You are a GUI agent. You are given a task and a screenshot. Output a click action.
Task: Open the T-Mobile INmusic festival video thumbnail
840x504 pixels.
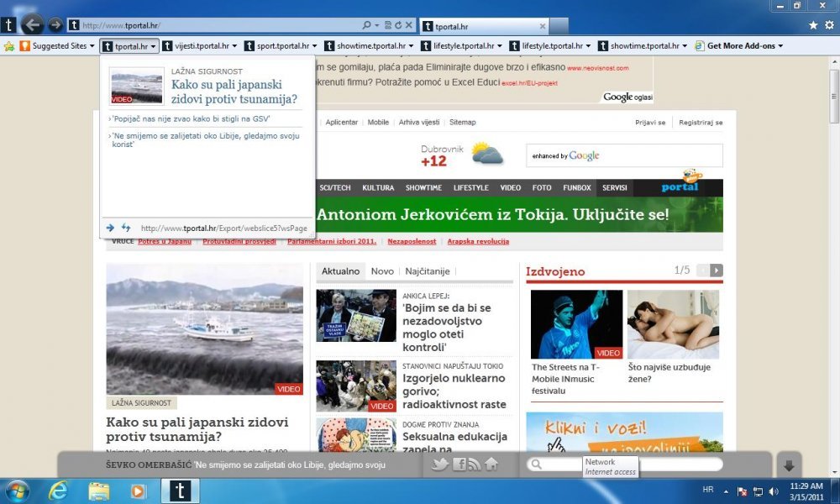(x=576, y=324)
